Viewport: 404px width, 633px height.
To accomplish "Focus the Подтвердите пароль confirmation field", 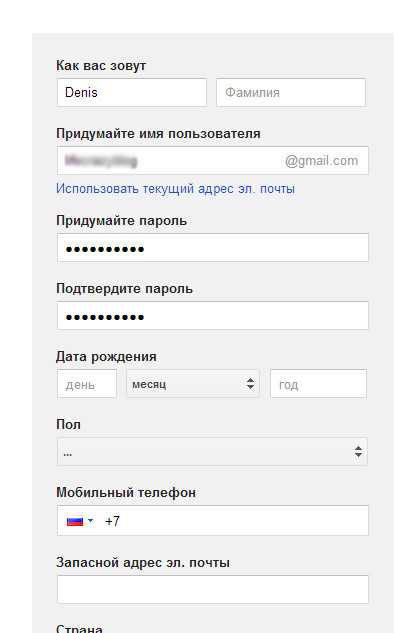I will click(x=213, y=316).
